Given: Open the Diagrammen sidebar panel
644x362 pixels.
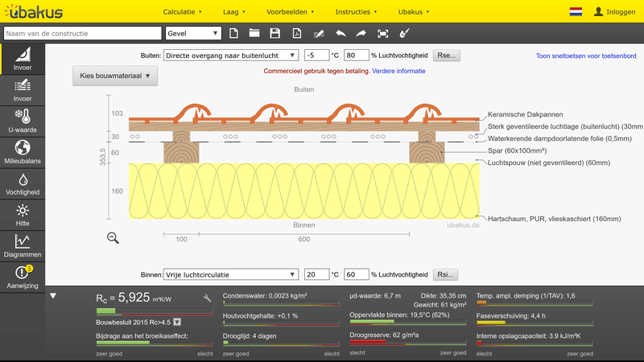Looking at the screenshot, I should click(23, 246).
